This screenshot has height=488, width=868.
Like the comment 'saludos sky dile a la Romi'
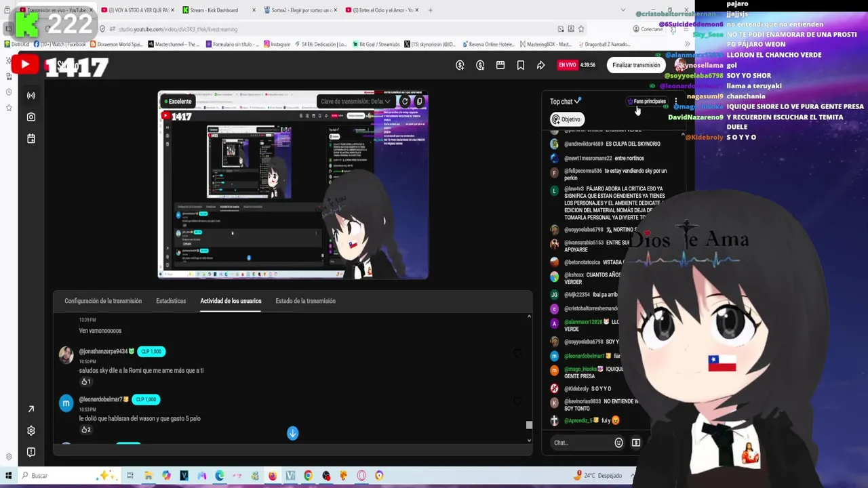tap(85, 382)
